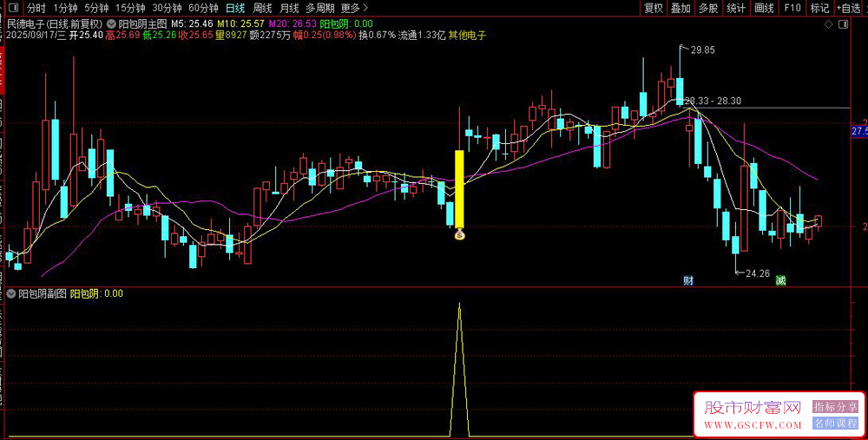Screen dimensions: 868x440
Task: Switch to the 5分钟 period tab
Action: 96,8
